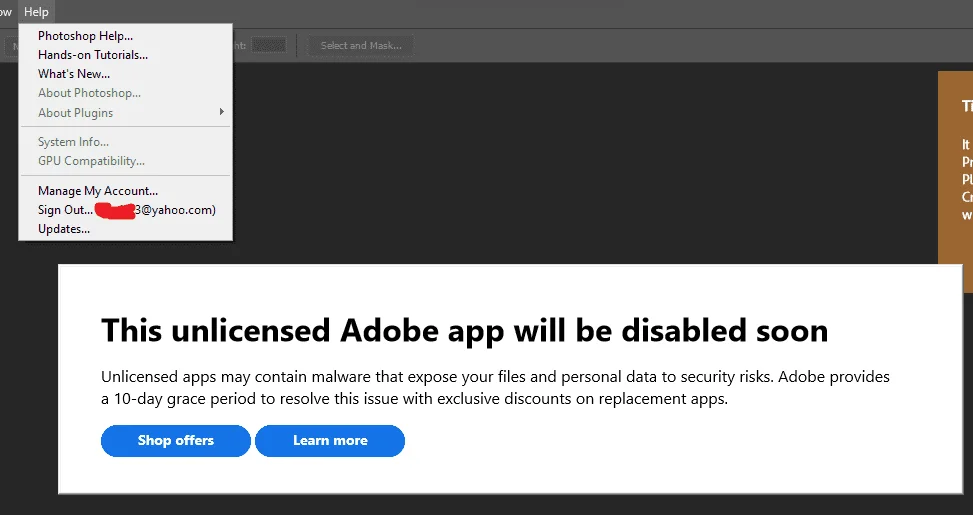Open Select and Mask... in options bar

[361, 45]
